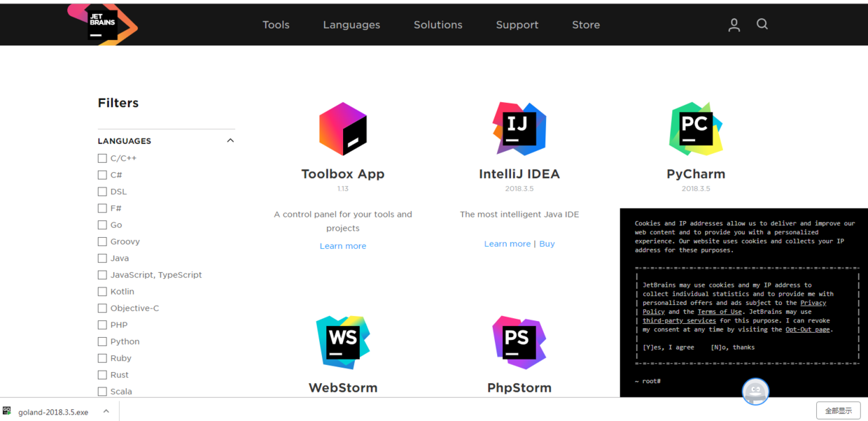Click the WebStorm title
The image size is (868, 421).
343,387
